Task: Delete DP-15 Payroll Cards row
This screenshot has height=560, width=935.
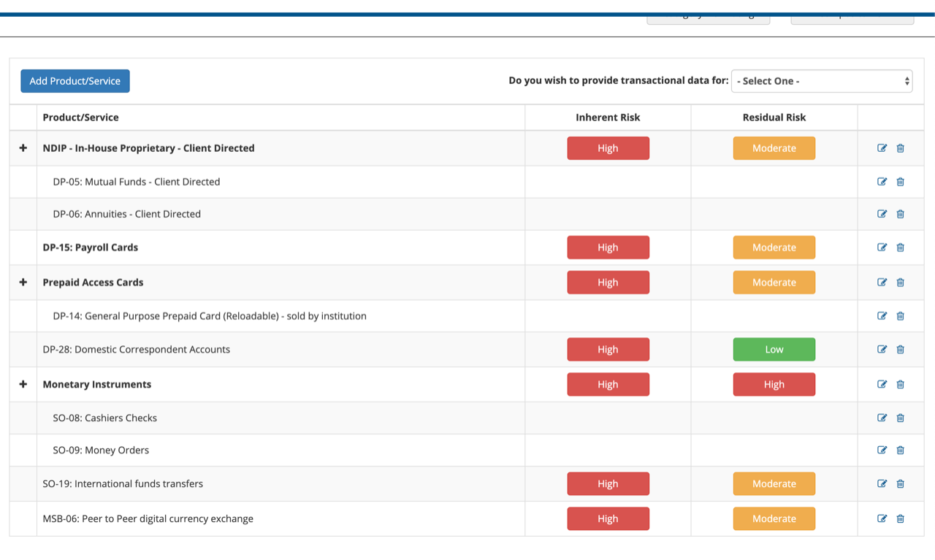Action: 900,247
